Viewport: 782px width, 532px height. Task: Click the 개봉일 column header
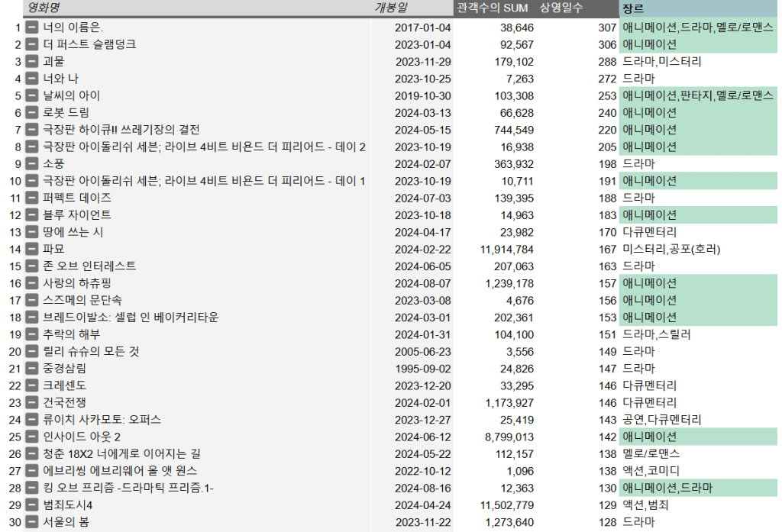pyautogui.click(x=390, y=8)
